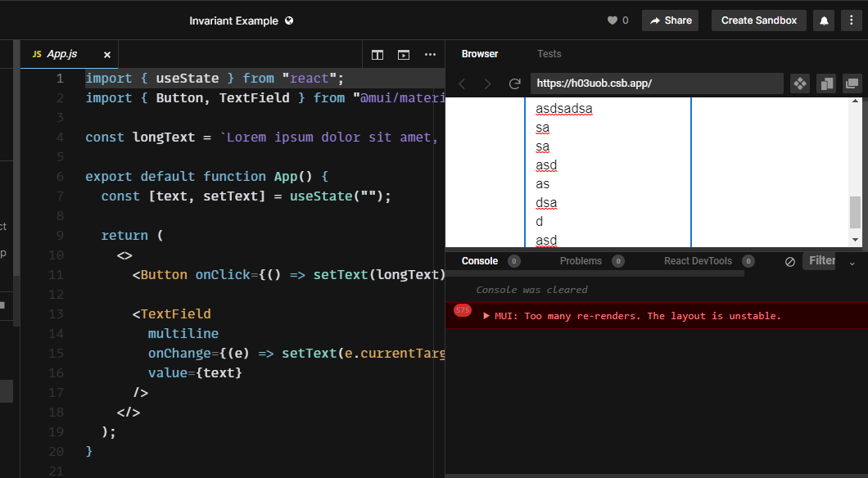
Task: Open the top-right three-dot menu
Action: pyautogui.click(x=852, y=20)
